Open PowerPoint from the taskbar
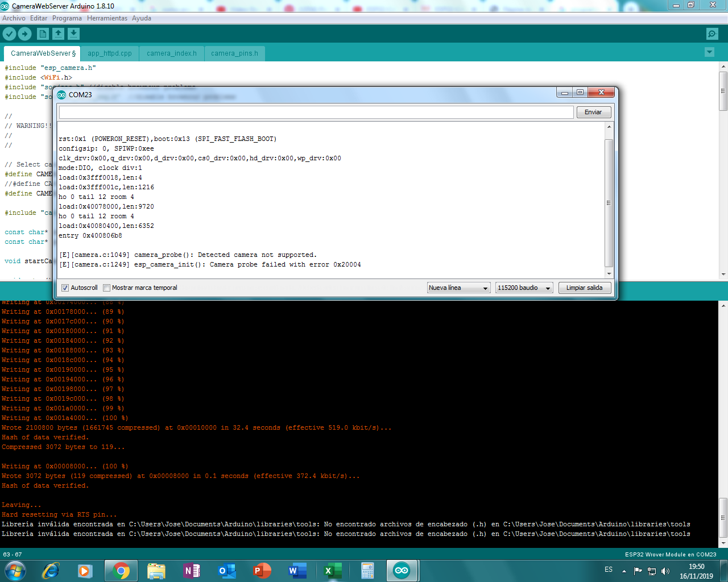This screenshot has height=582, width=728. (x=262, y=570)
